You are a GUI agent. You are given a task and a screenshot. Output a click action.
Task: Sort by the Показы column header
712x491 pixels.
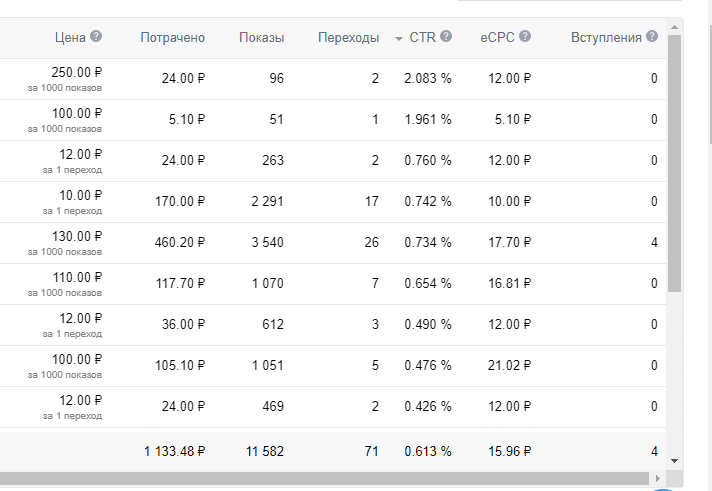pyautogui.click(x=261, y=38)
